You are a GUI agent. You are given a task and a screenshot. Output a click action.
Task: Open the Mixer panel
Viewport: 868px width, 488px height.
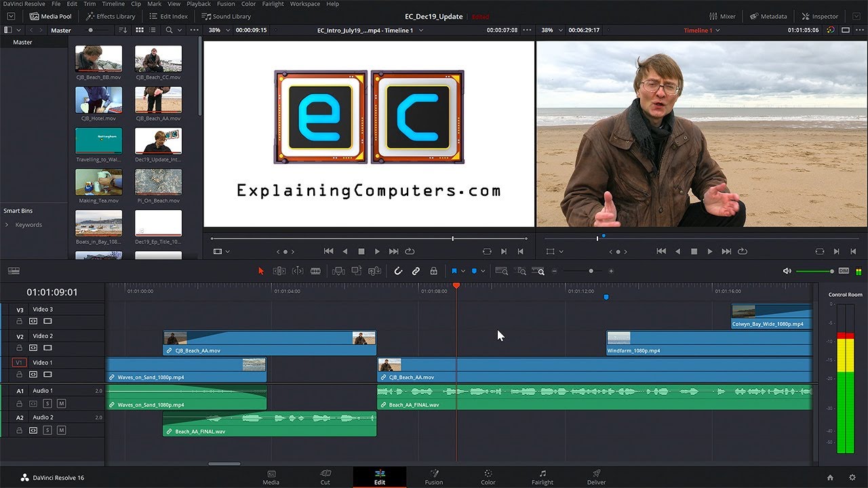coord(723,16)
